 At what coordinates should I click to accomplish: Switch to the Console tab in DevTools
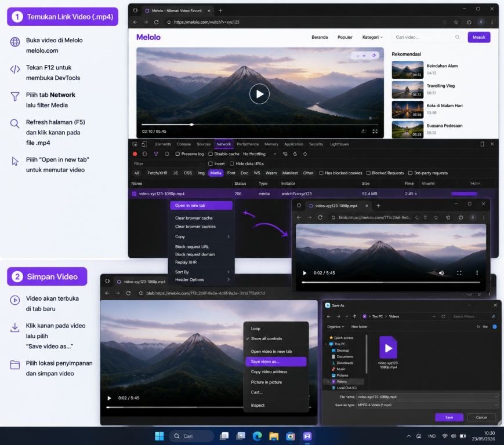(x=184, y=144)
